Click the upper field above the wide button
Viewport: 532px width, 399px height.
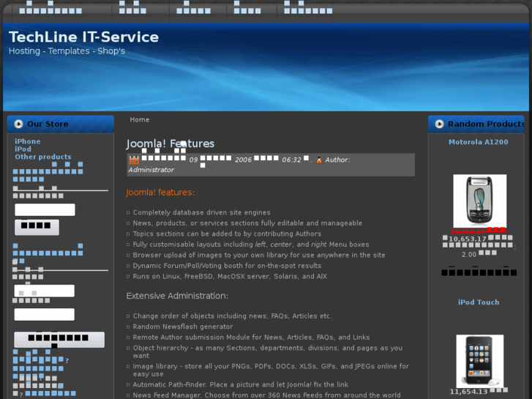pos(45,291)
